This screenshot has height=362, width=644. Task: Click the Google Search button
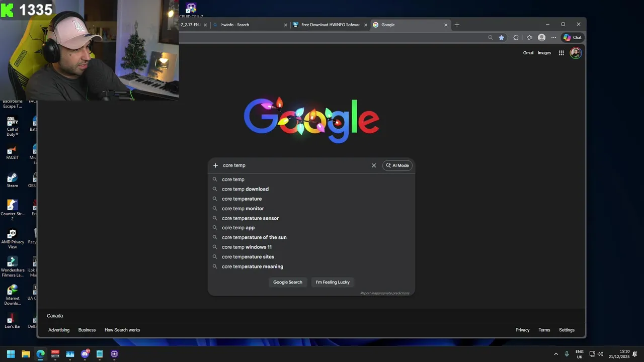(288, 282)
